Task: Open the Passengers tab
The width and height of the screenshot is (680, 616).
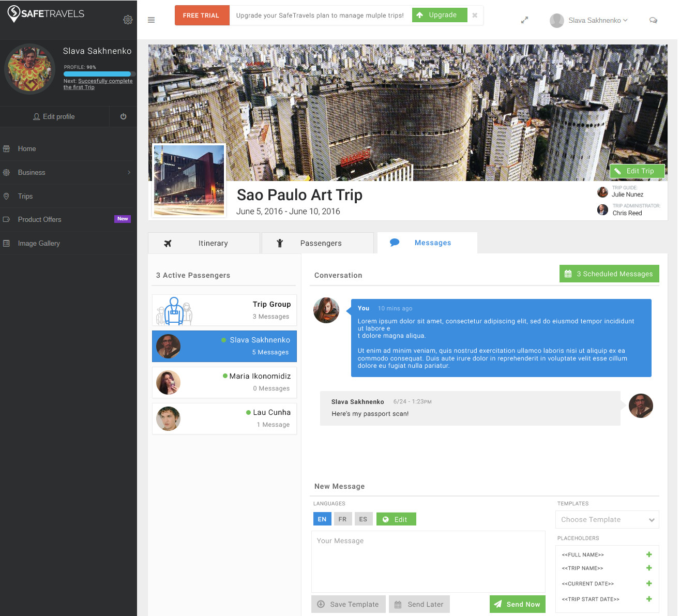Action: pos(318,243)
